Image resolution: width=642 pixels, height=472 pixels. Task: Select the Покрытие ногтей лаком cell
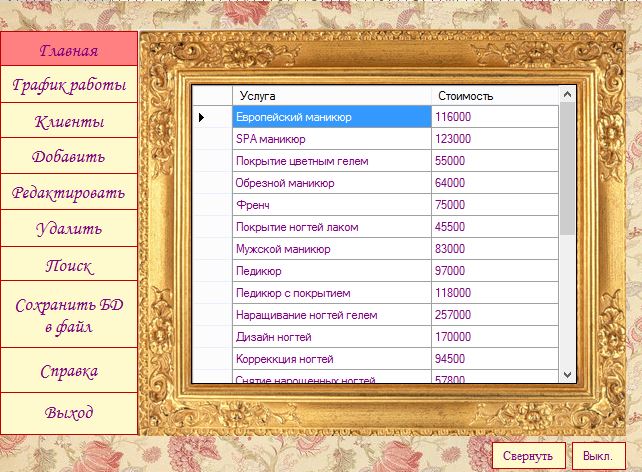point(332,227)
